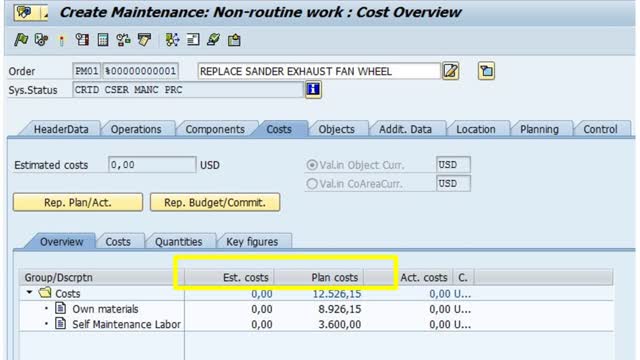
Task: Click Rep. Plan/Act. button
Action: (x=78, y=202)
